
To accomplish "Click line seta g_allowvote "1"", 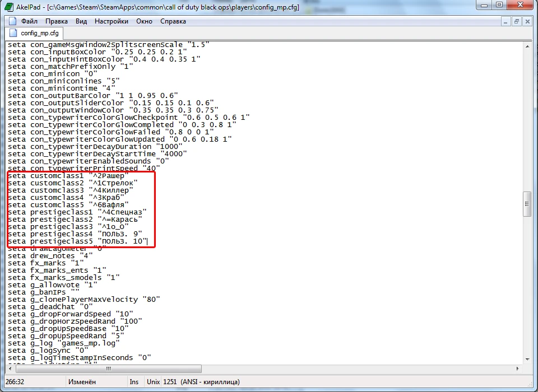I will click(53, 285).
